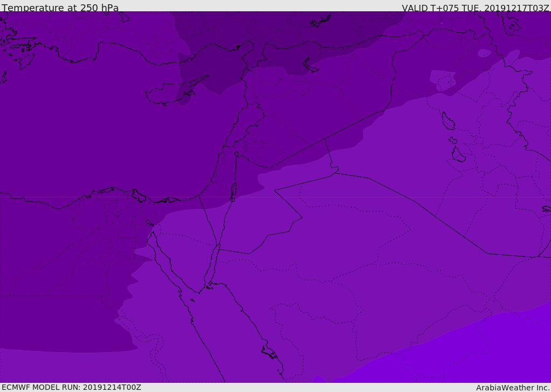The width and height of the screenshot is (551, 392).
Task: Click the 'ArabiaWeather Inc' credit text
Action: click(x=512, y=388)
